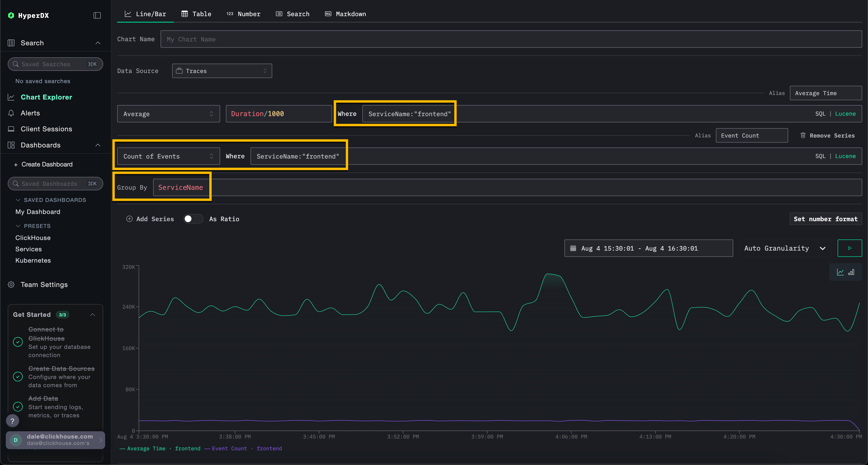Click the Alerts bell icon
868x465 pixels.
[11, 113]
